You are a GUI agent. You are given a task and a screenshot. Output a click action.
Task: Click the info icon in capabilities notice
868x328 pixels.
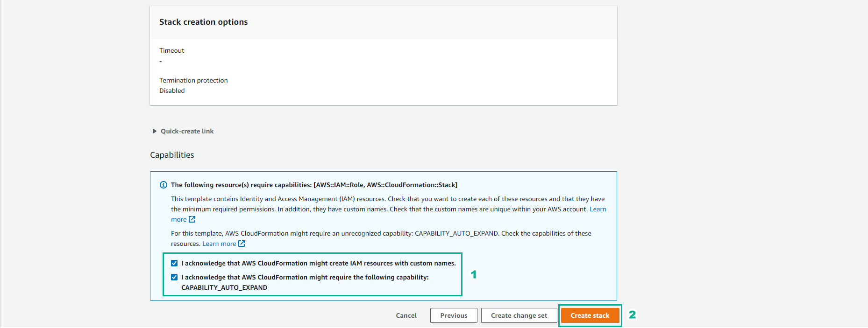[x=164, y=185]
